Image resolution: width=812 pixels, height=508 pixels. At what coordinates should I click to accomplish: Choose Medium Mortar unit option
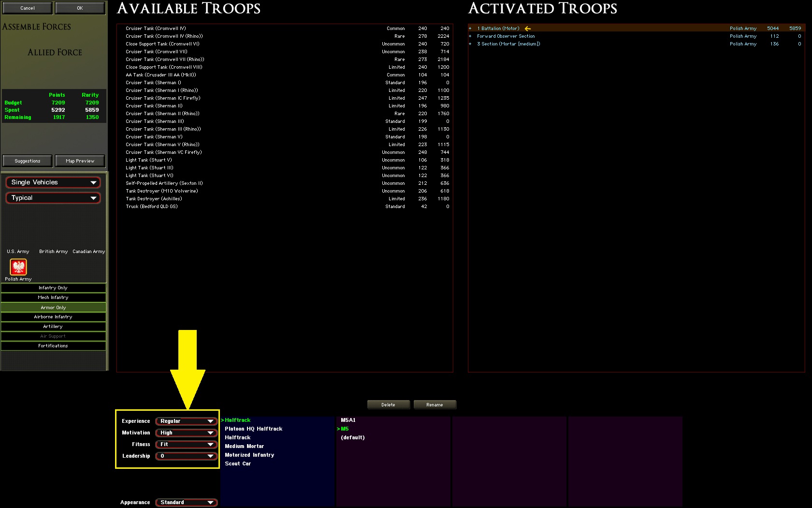tap(245, 446)
